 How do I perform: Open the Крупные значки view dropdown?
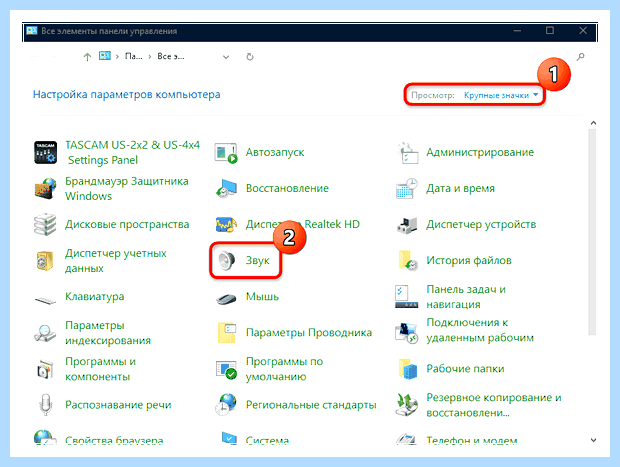click(501, 95)
